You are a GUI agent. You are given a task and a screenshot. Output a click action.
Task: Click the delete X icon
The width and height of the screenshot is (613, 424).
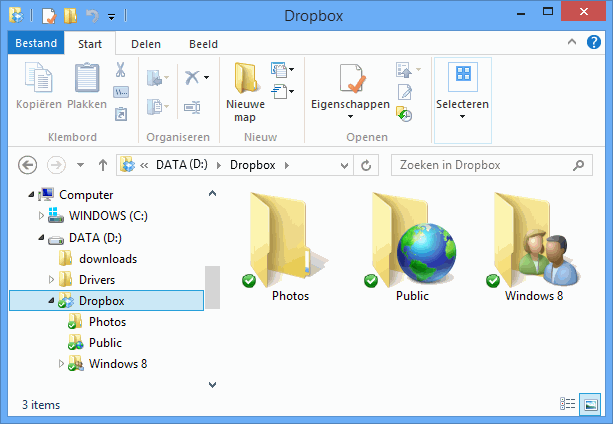point(192,77)
